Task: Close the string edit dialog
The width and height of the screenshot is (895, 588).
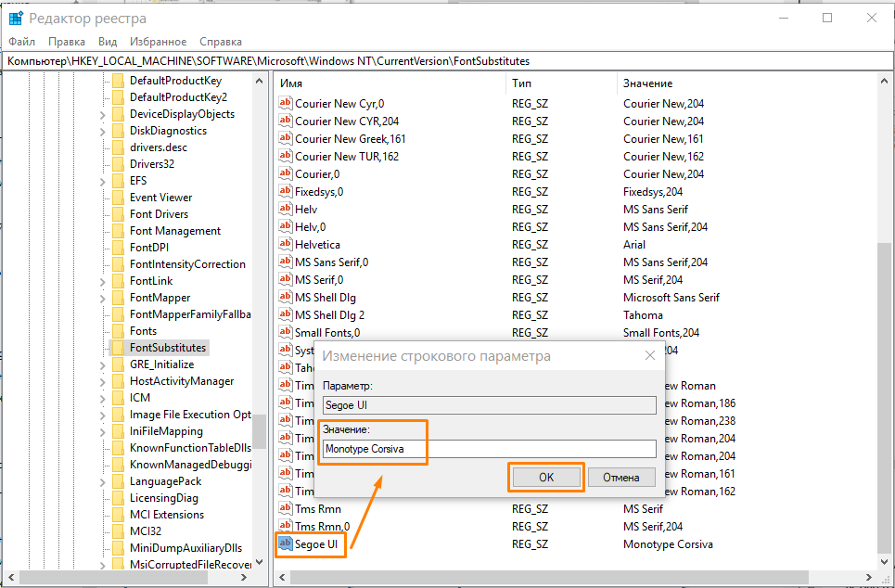Action: (649, 355)
